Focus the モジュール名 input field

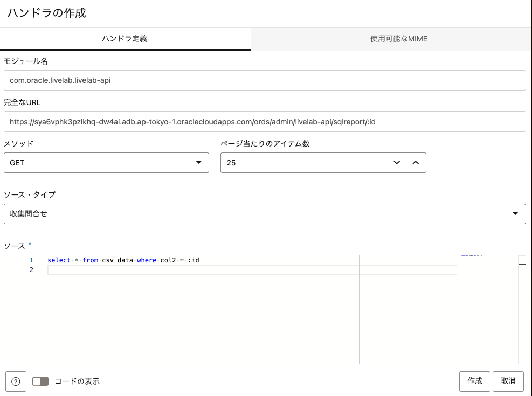point(265,80)
